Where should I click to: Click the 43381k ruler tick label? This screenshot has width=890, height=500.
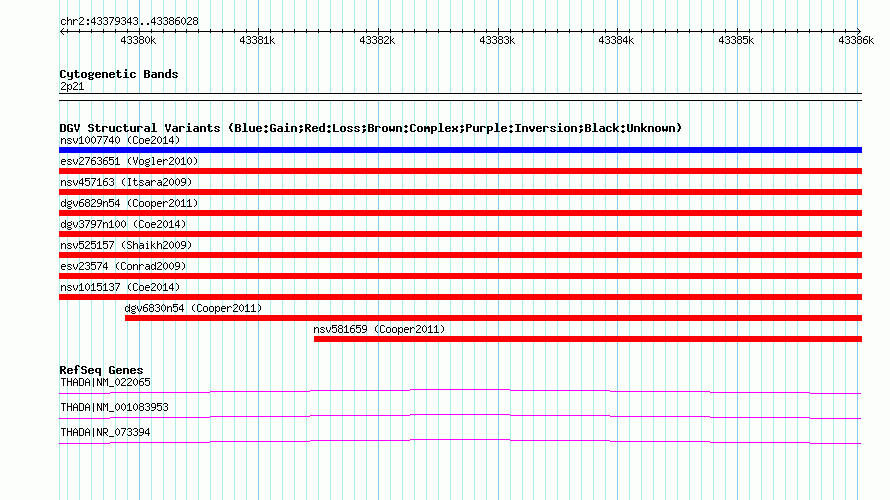(x=257, y=41)
